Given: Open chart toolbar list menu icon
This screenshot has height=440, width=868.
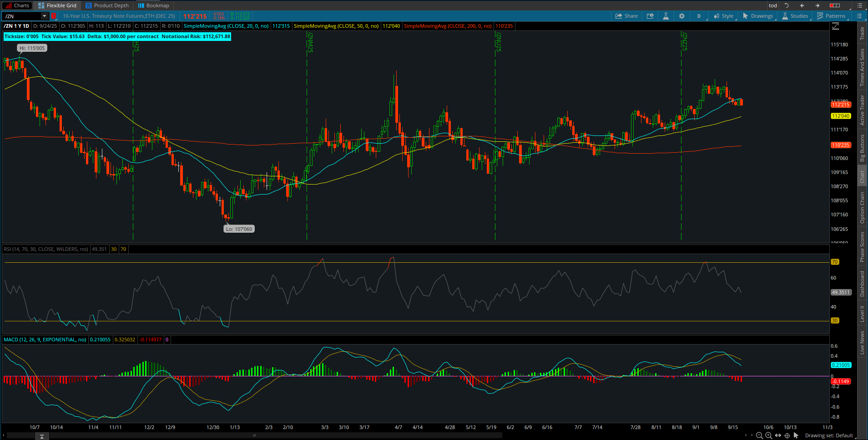Looking at the screenshot, I should point(859,16).
